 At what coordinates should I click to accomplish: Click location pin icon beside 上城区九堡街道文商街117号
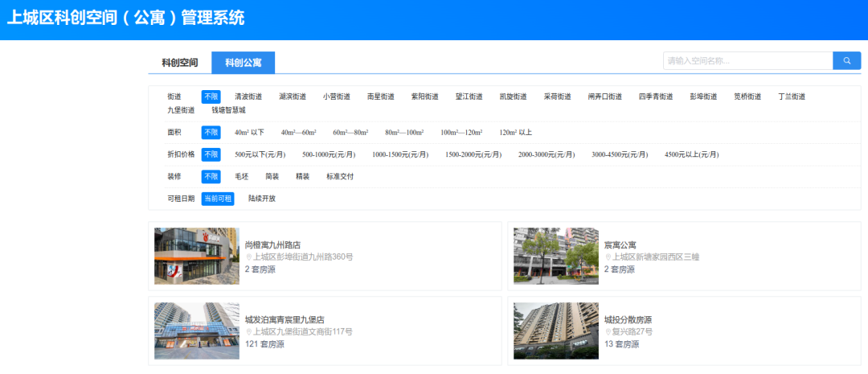pyautogui.click(x=248, y=332)
